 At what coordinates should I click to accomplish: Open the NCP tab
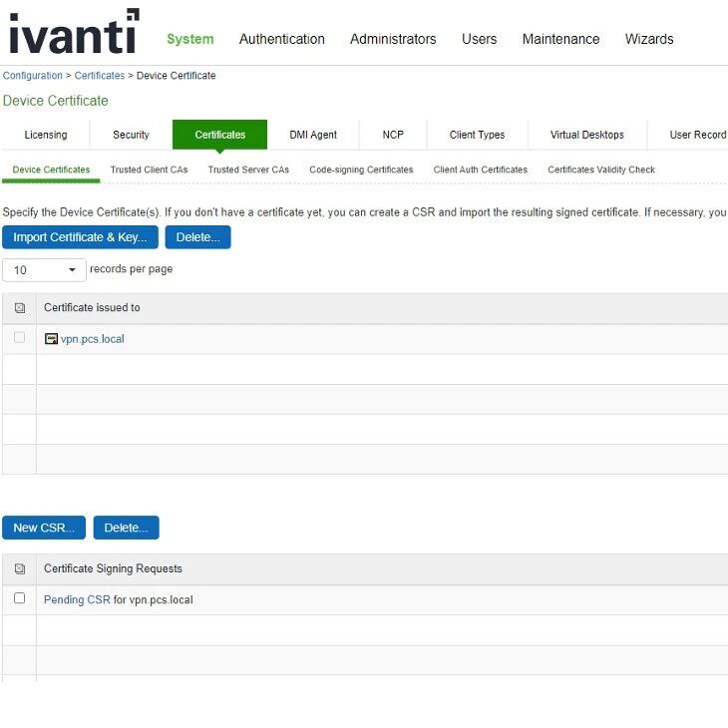tap(393, 135)
